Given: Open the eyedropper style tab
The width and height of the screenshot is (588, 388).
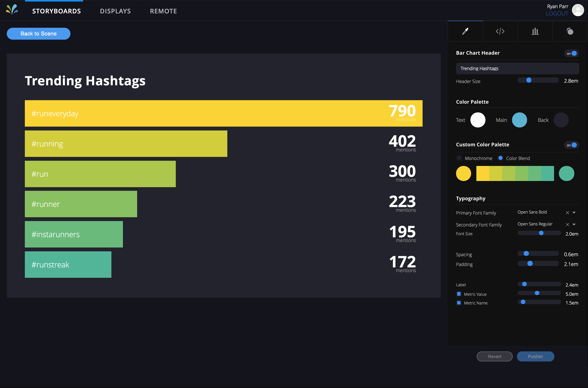Looking at the screenshot, I should coord(465,31).
